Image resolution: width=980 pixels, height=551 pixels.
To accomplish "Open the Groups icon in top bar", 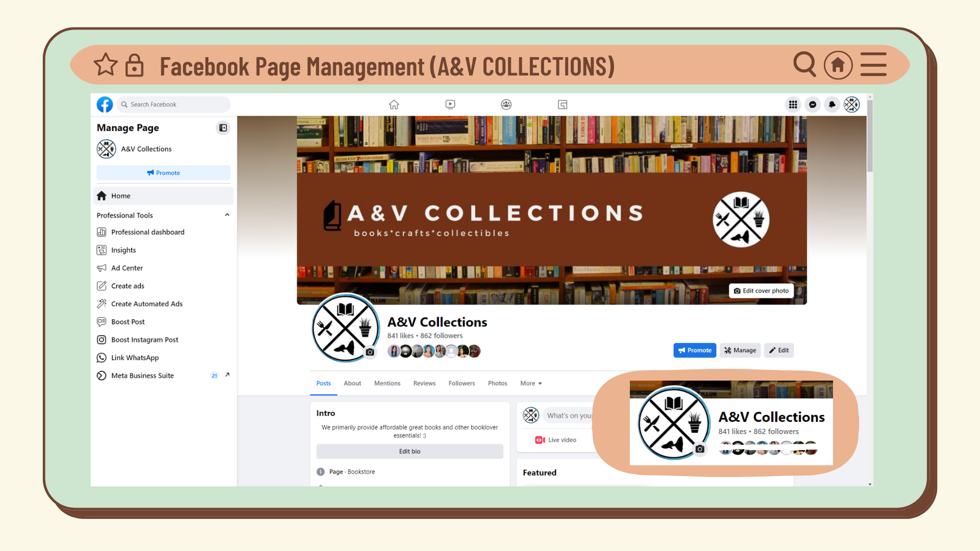I will point(506,105).
